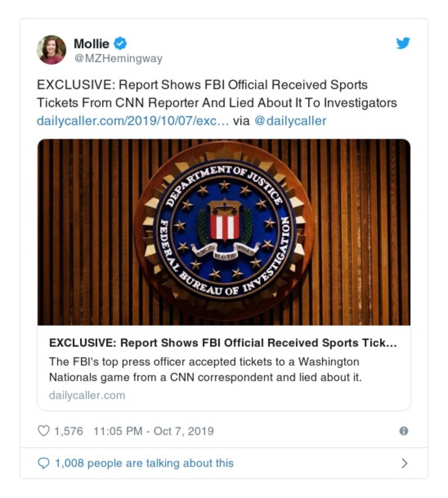Screen dimensions: 448x498
Task: Click the Twitter bird logo
Action: pos(403,43)
